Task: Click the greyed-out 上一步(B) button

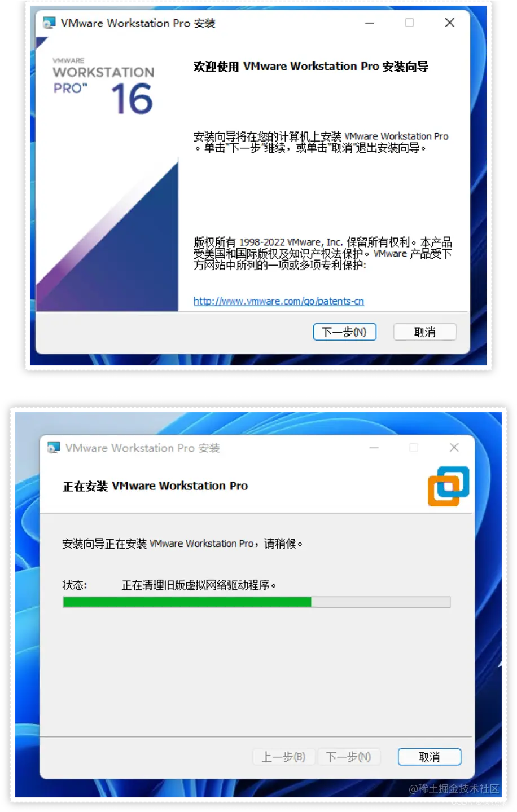Action: click(x=283, y=757)
